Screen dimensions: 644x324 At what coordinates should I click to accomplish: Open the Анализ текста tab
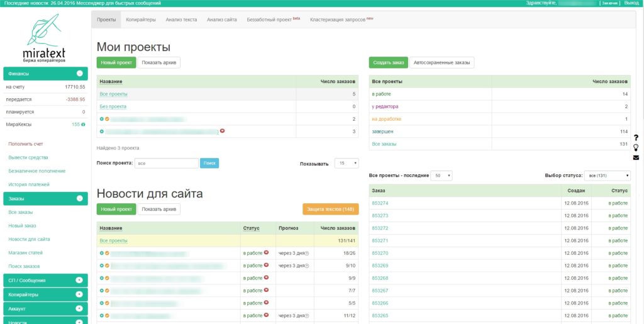click(x=181, y=20)
